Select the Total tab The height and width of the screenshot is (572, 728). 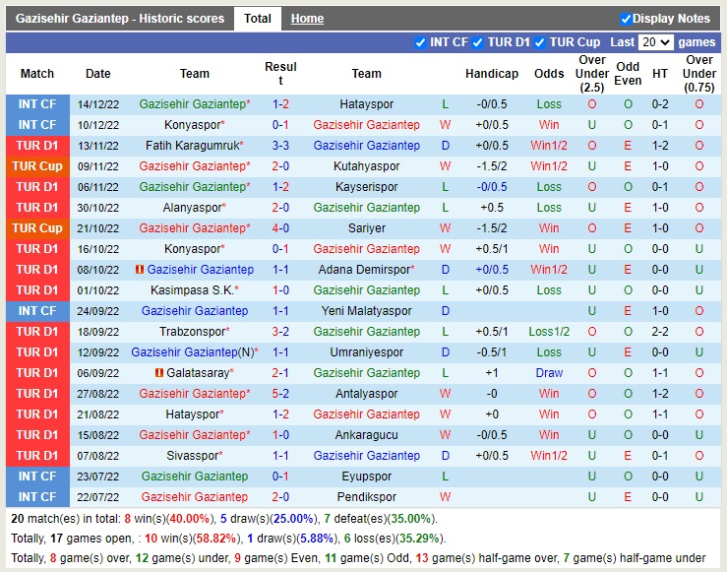click(x=258, y=19)
